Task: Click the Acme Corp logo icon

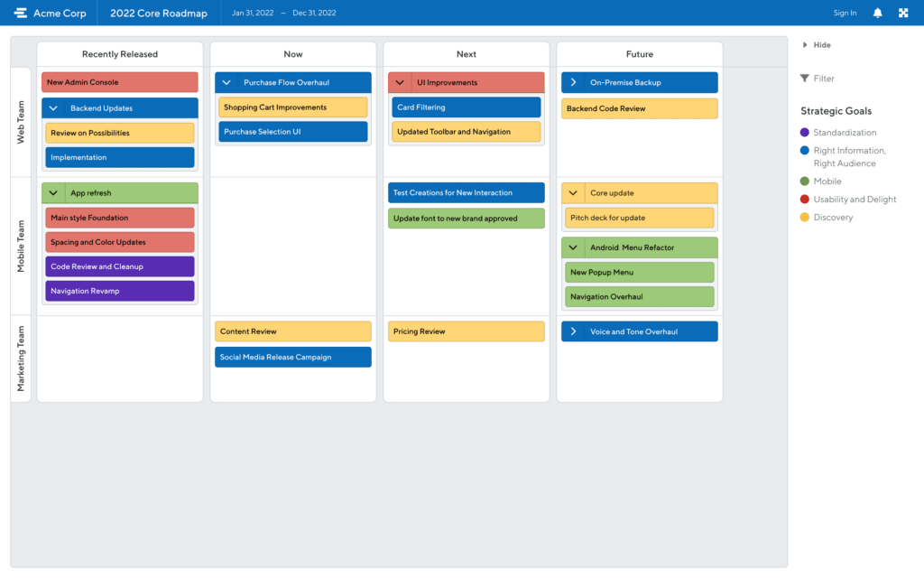Action: point(19,13)
